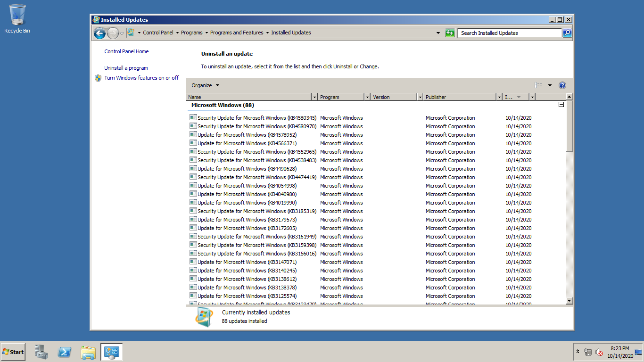
Task: Click the icon of update KB4580345
Action: tap(193, 117)
